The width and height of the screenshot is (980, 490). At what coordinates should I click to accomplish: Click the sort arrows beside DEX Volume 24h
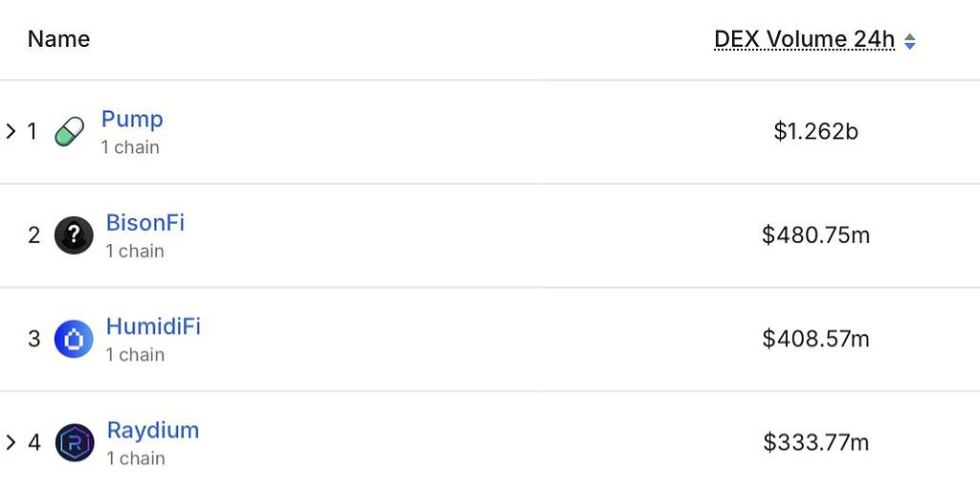(x=910, y=41)
